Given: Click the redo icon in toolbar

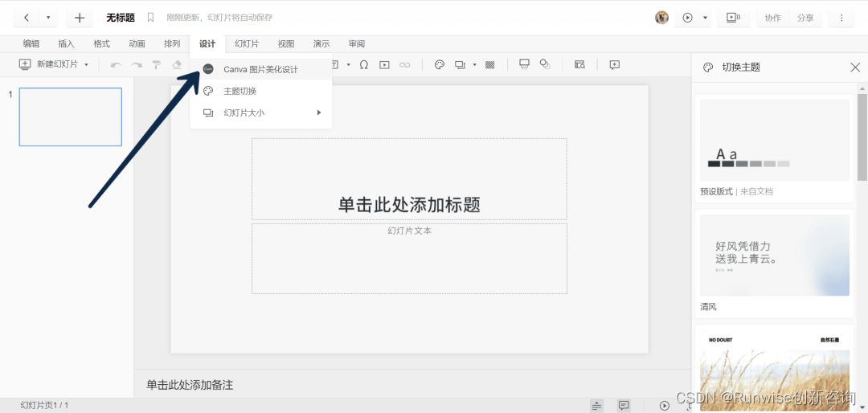Looking at the screenshot, I should coord(136,65).
